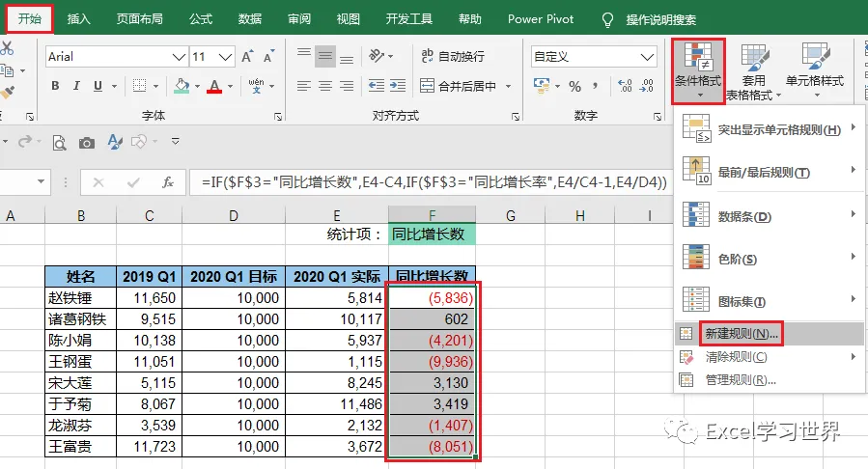The height and width of the screenshot is (469, 868).
Task: Switch to the 开发工具 tab
Action: pyautogui.click(x=409, y=18)
